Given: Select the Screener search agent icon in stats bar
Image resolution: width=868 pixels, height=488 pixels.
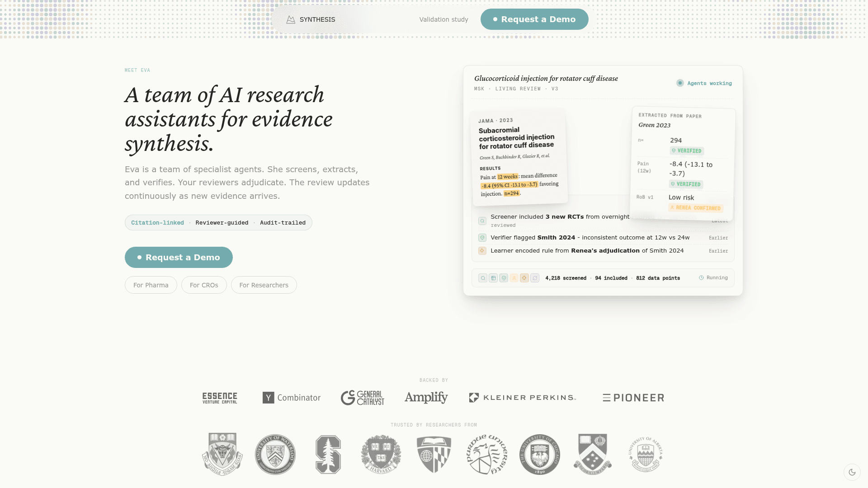Looking at the screenshot, I should coord(483,278).
